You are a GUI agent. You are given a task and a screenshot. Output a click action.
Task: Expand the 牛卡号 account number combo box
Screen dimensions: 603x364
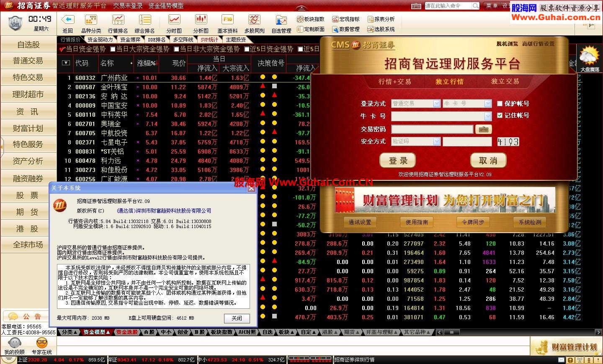(x=488, y=116)
